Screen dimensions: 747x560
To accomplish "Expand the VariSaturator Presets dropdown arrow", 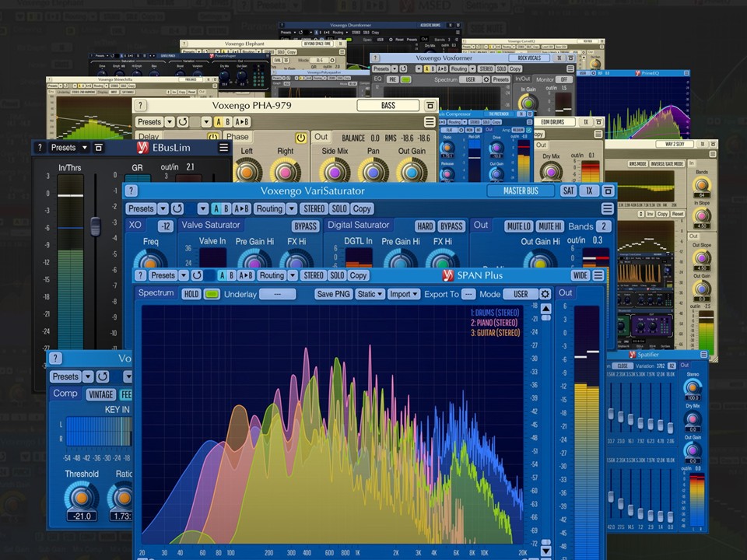I will (x=163, y=208).
